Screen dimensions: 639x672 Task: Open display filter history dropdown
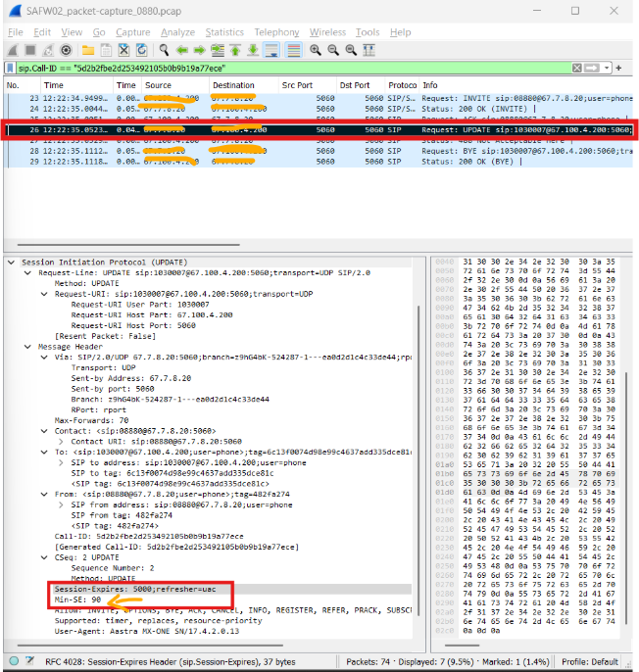607,69
